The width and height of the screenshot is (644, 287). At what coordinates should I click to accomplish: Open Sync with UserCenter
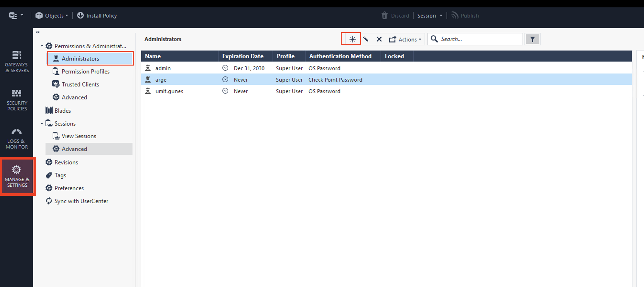(77, 201)
